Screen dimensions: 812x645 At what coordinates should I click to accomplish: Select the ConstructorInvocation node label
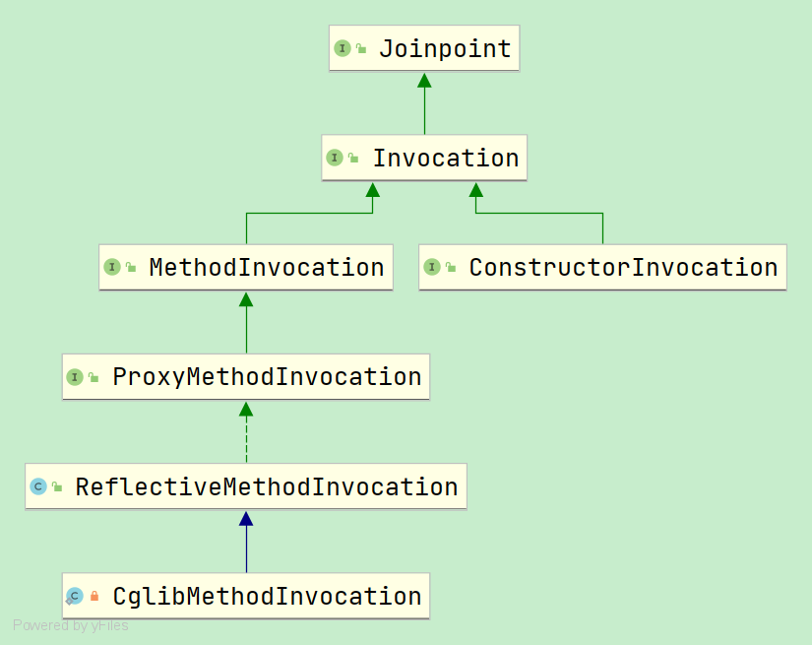point(623,267)
